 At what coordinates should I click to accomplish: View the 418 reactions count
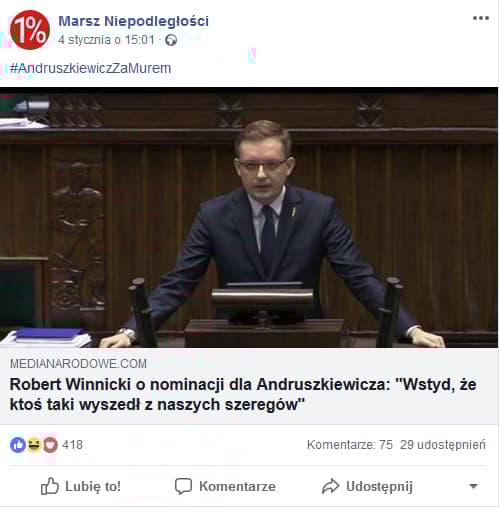[x=72, y=445]
